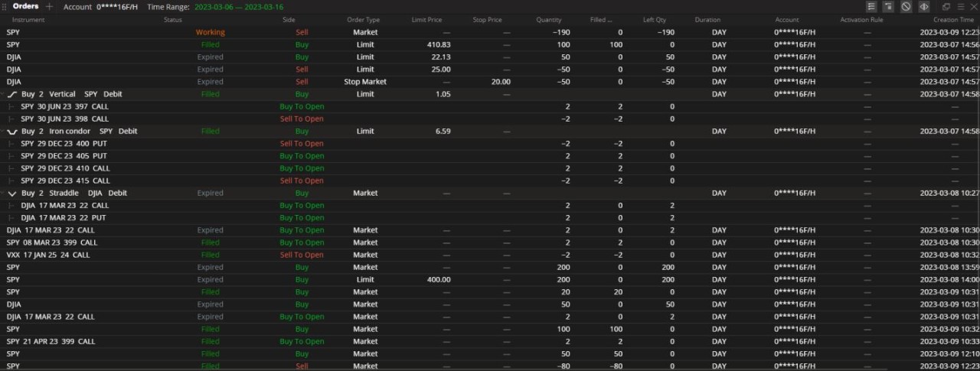The image size is (980, 371).
Task: Sort by Order Type column header
Action: [x=363, y=20]
